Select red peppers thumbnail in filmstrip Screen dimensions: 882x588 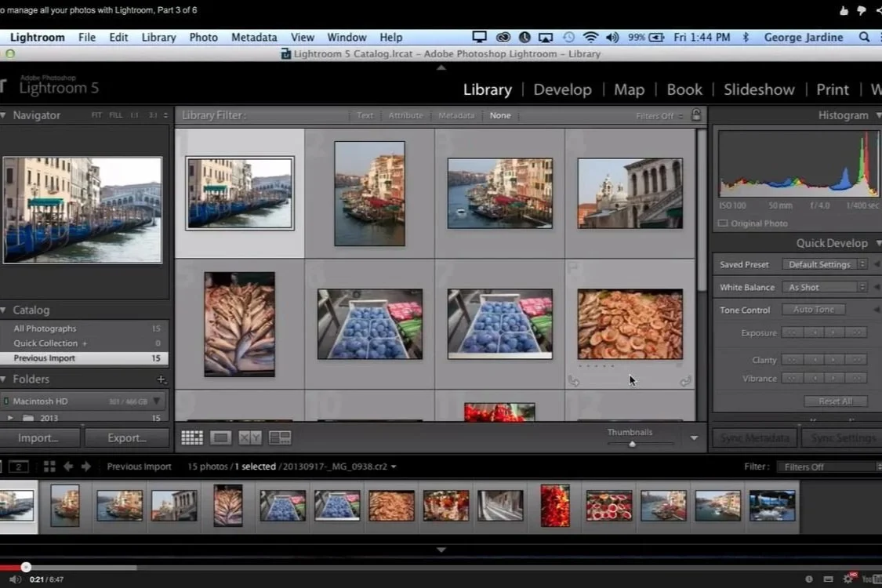555,505
